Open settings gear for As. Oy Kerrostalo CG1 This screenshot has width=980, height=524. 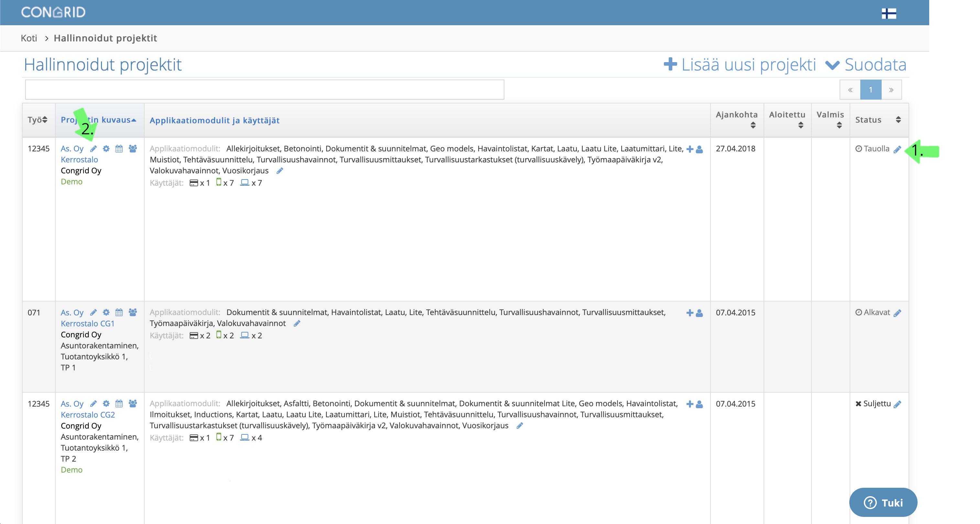(x=106, y=312)
